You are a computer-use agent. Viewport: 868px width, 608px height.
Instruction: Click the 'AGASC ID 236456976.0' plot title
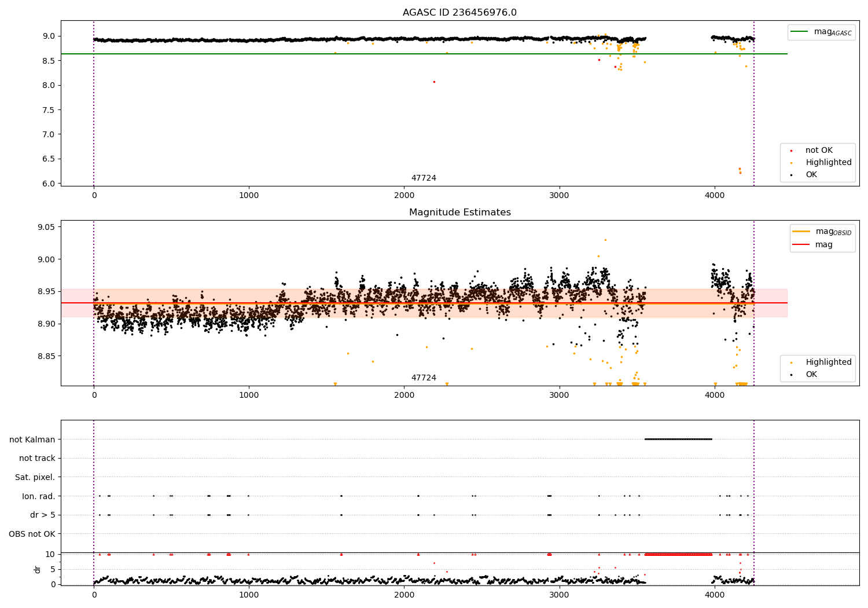coord(459,13)
